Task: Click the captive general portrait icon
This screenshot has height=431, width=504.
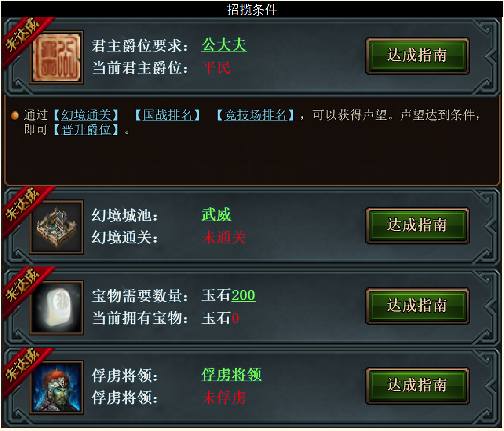Action: (x=56, y=387)
